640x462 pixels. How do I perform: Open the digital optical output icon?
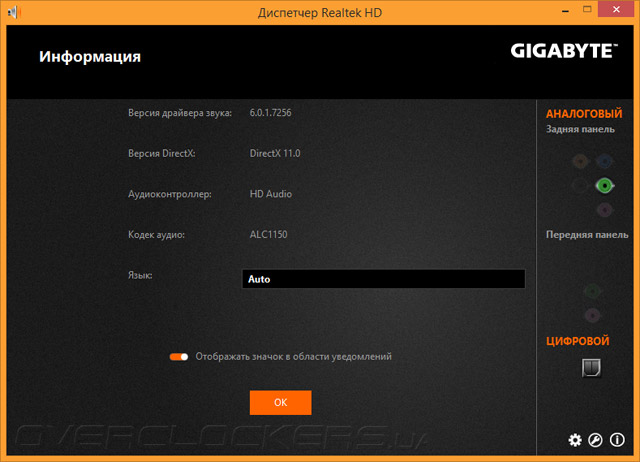click(x=591, y=368)
